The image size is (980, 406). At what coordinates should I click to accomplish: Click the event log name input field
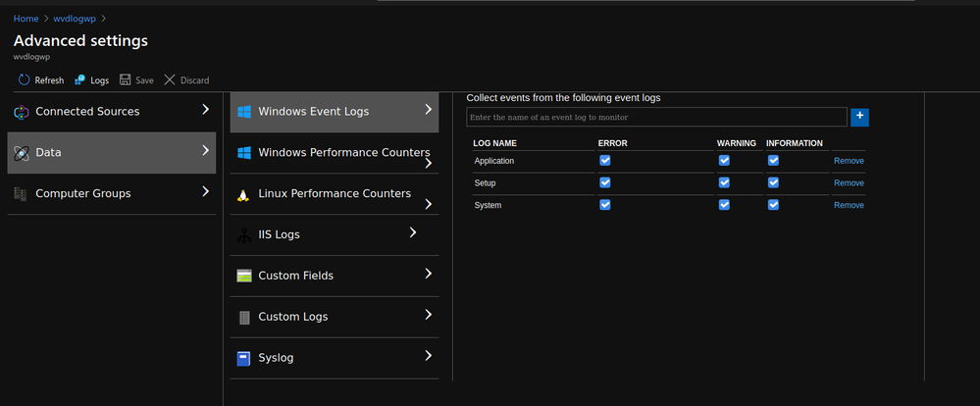(x=656, y=118)
